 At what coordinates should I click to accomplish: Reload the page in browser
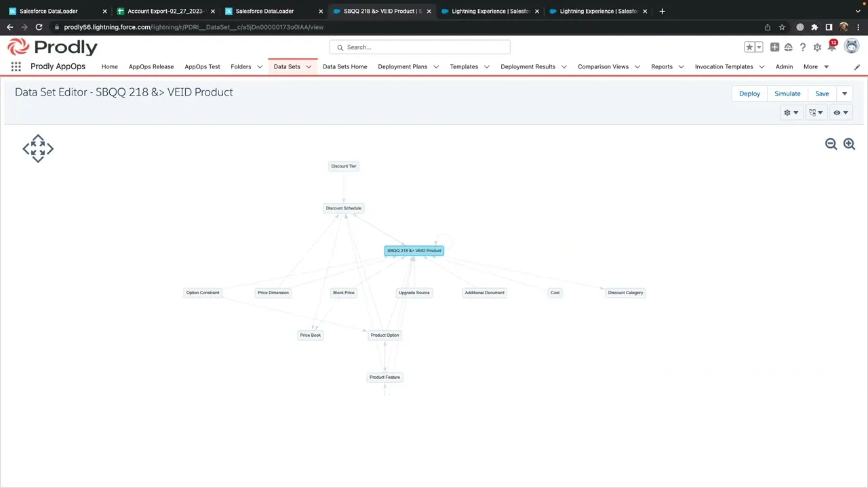(x=39, y=27)
